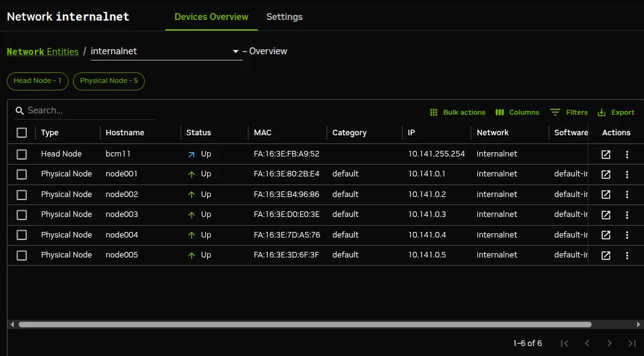The image size is (644, 356).
Task: Click horizontal scrollbar right arrow
Action: pos(638,324)
